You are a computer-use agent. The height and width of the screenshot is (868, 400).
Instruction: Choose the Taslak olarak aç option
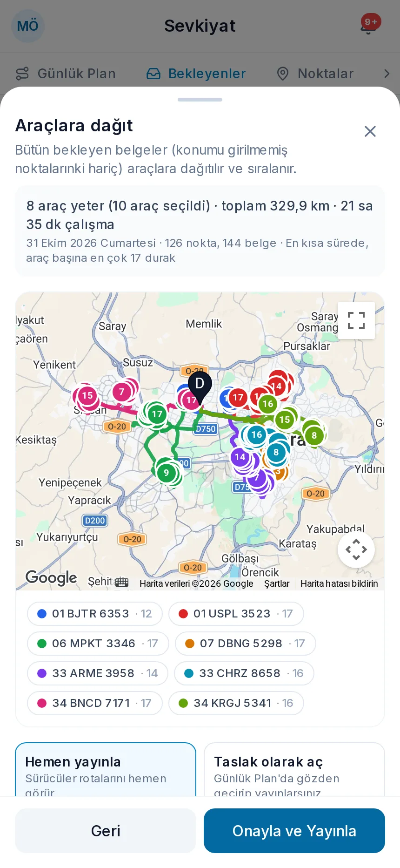tap(294, 769)
